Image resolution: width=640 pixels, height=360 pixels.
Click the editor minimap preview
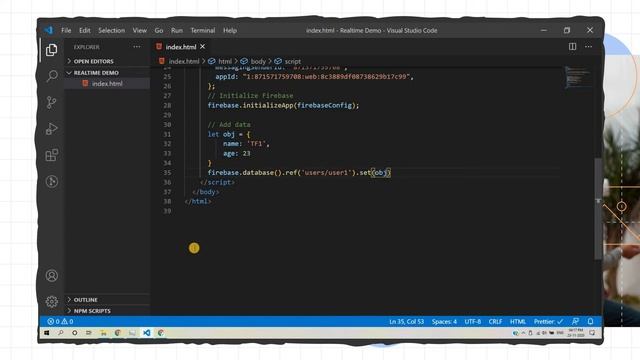pyautogui.click(x=578, y=77)
